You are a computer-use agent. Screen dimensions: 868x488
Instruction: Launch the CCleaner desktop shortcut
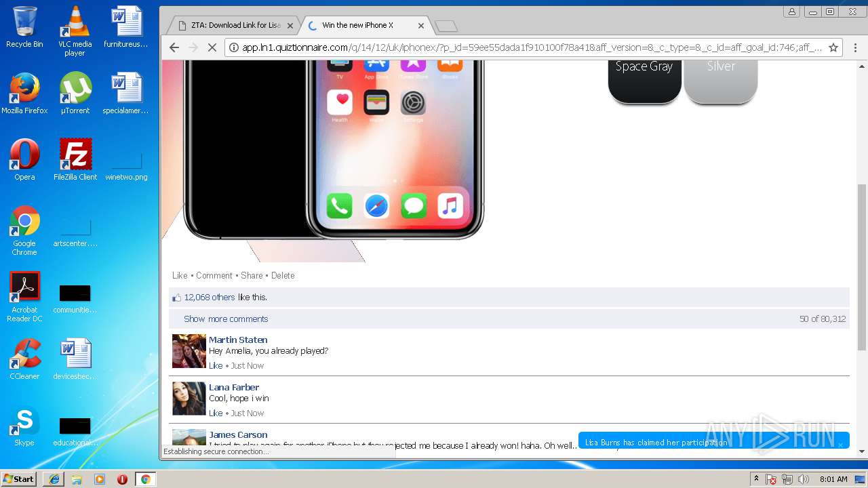tap(24, 359)
